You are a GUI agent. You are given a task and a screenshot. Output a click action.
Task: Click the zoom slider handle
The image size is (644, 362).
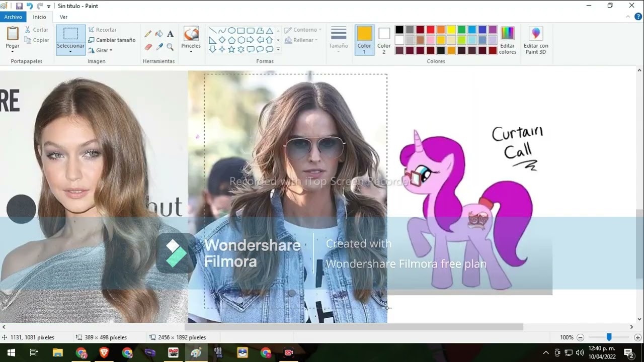(x=609, y=337)
